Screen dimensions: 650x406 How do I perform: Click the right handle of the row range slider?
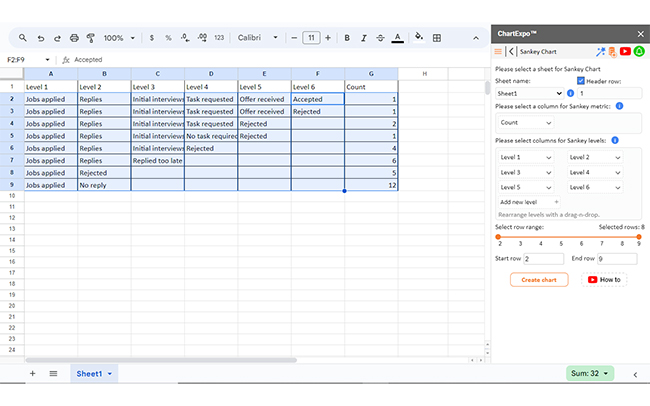pos(639,237)
